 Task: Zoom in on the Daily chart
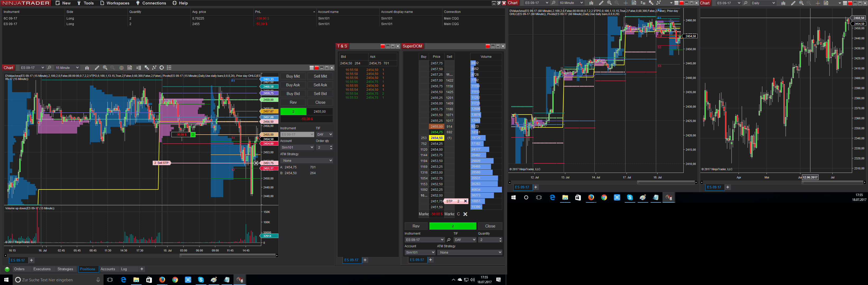coord(801,3)
